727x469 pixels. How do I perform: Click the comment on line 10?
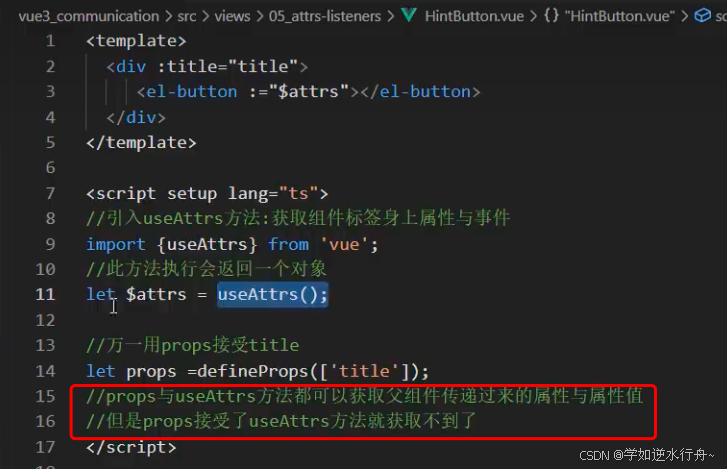coord(206,269)
